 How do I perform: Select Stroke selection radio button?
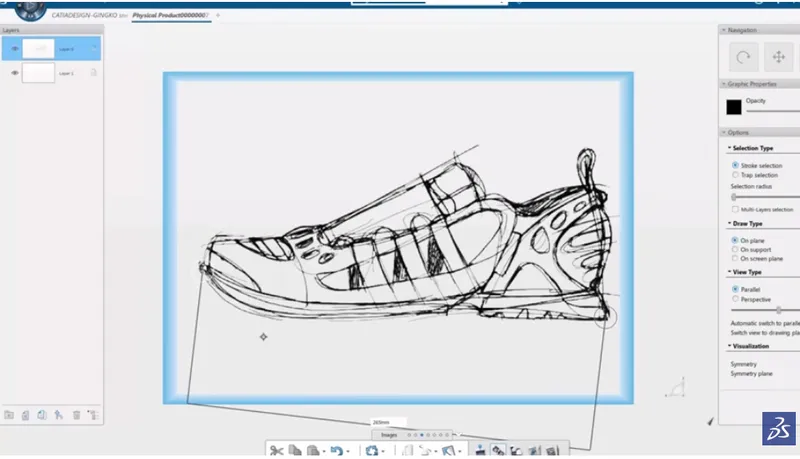735,165
